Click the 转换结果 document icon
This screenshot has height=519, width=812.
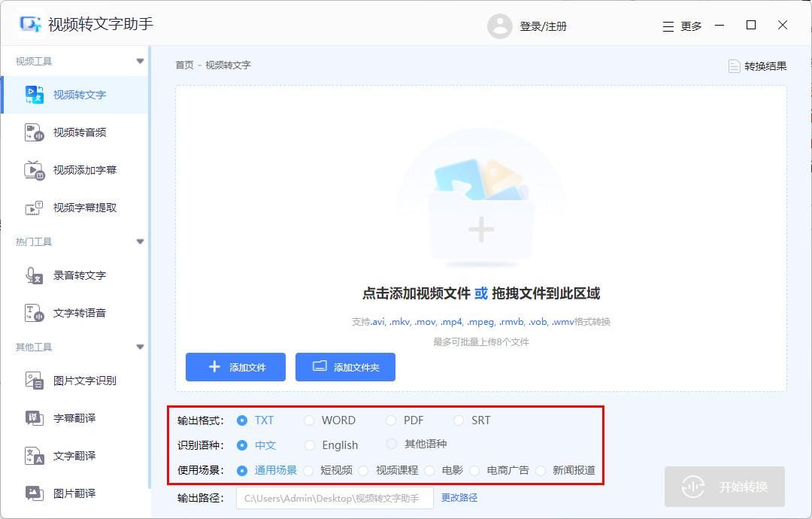[735, 65]
